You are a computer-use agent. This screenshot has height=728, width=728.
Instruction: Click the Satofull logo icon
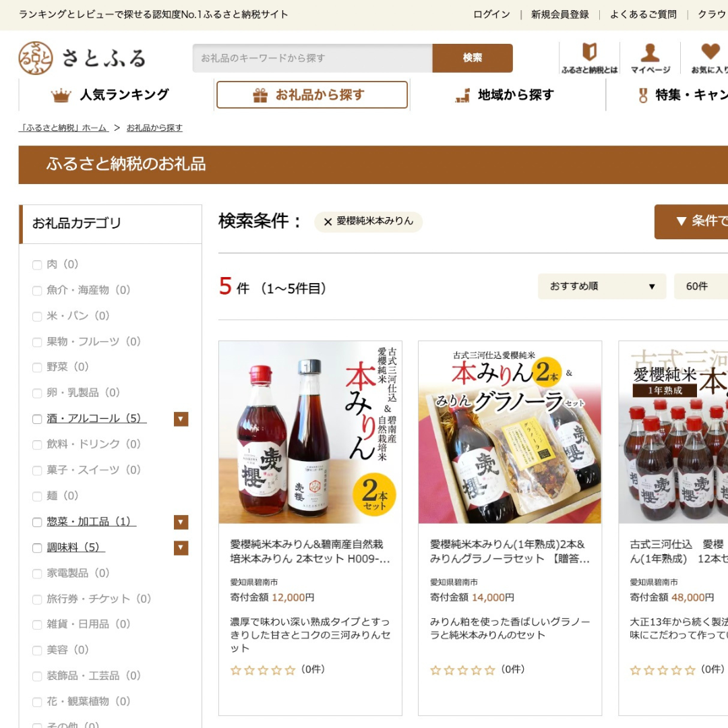click(x=35, y=58)
